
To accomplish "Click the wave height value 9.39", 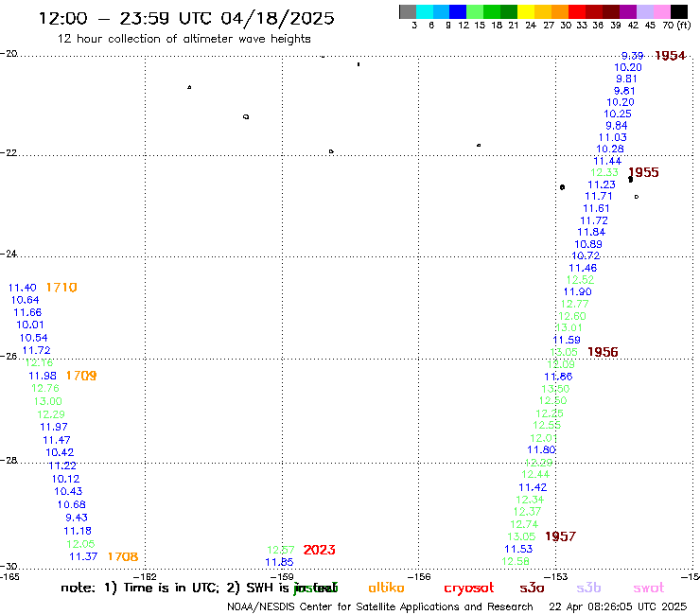I will tap(633, 56).
